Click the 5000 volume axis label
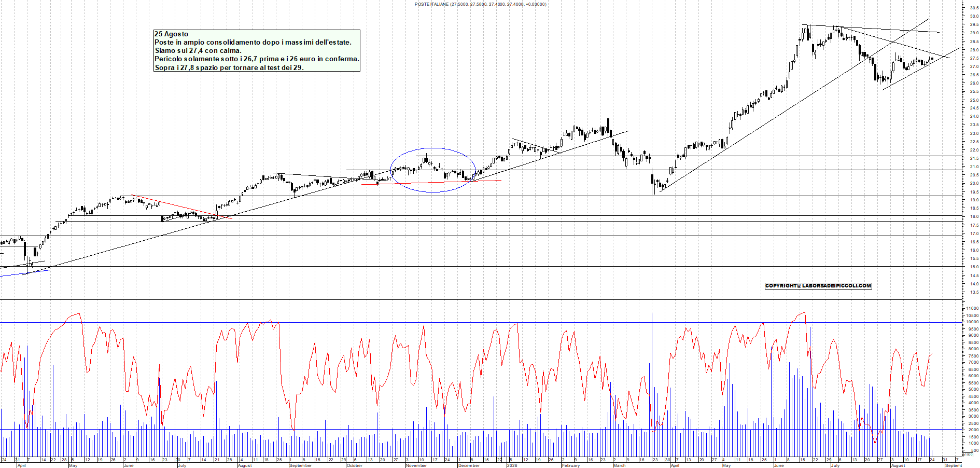Image resolution: width=980 pixels, height=468 pixels. pos(973,389)
